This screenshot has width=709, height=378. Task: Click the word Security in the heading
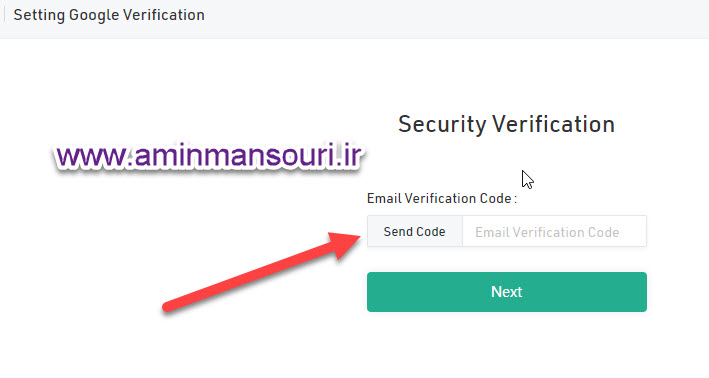click(442, 124)
